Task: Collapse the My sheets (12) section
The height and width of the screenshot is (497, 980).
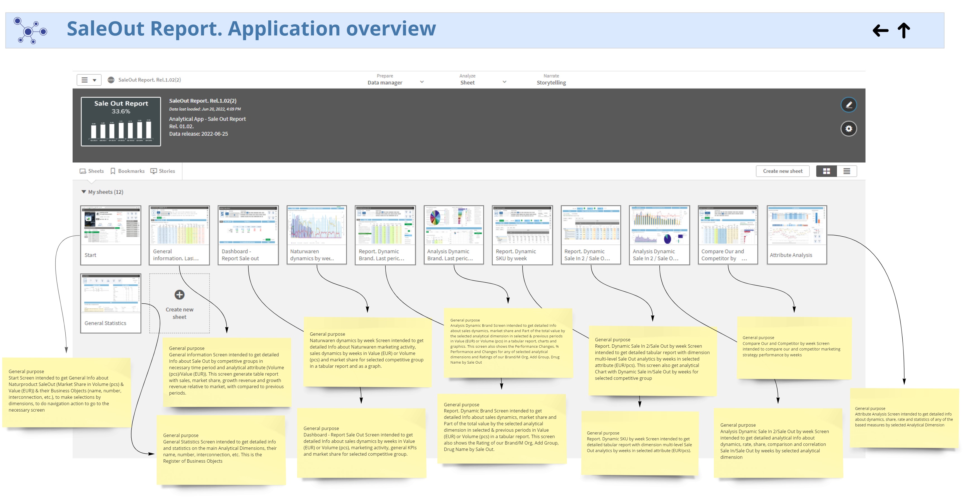Action: click(x=84, y=192)
